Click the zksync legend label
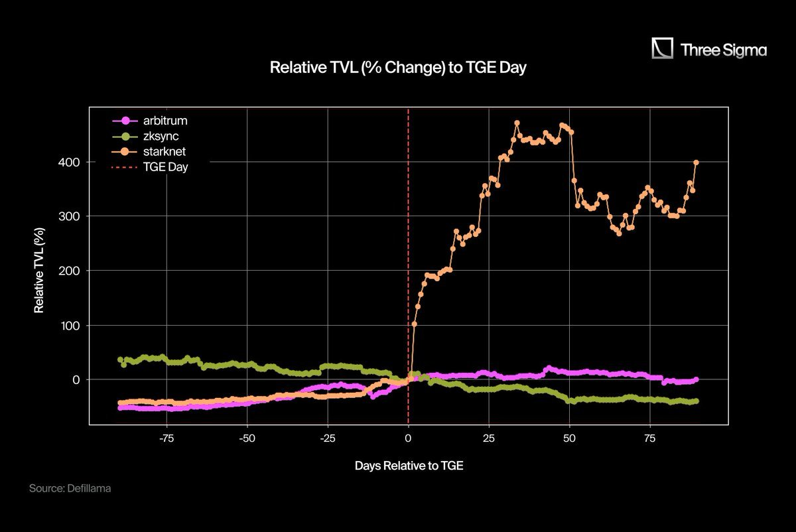Viewport: 796px width, 532px height. tap(161, 136)
